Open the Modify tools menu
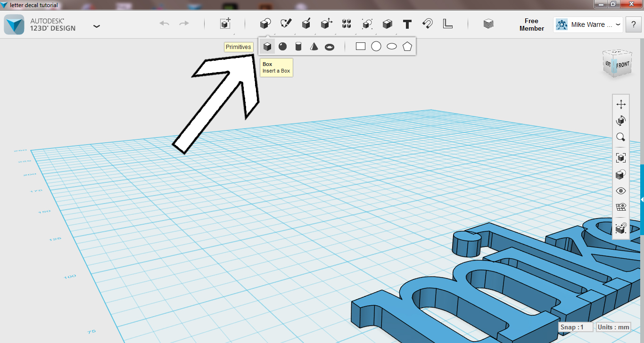 tap(327, 24)
